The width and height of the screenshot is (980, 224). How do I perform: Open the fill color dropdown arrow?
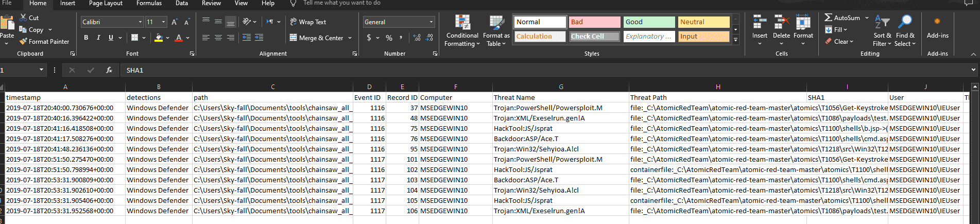coord(168,38)
